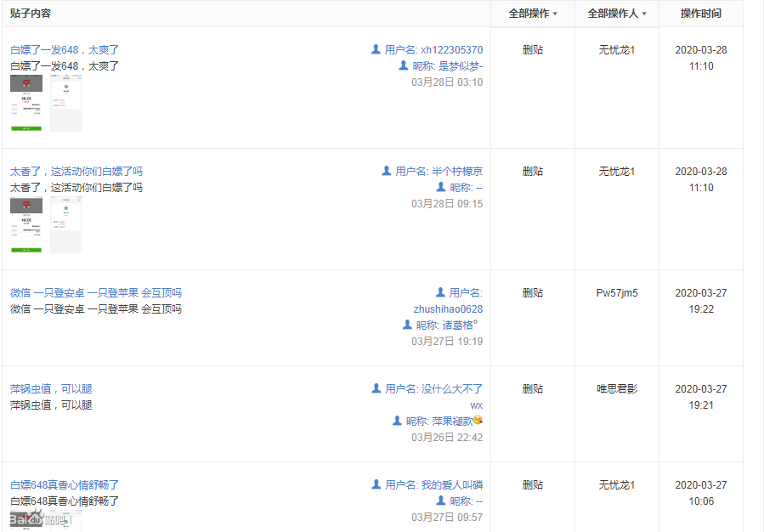Image resolution: width=764 pixels, height=532 pixels.
Task: Click the emoji after 苹果褪款 nickname
Action: 478,422
